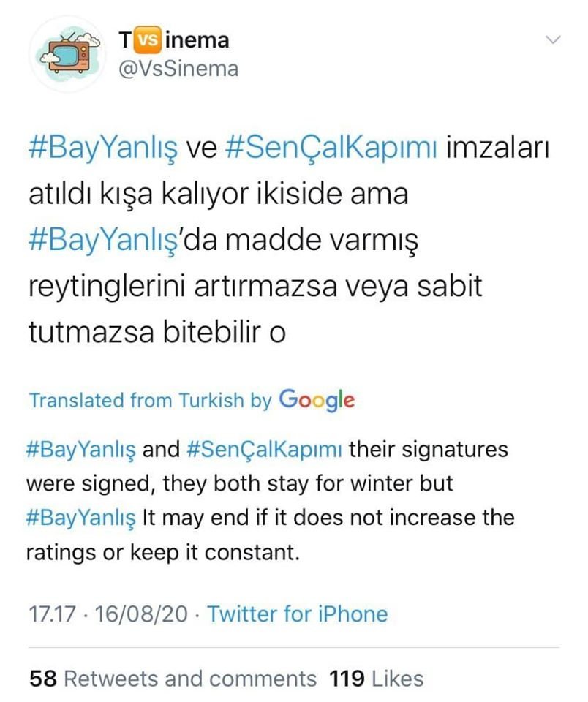
Task: Click the orange VS badge in display name
Action: [147, 39]
